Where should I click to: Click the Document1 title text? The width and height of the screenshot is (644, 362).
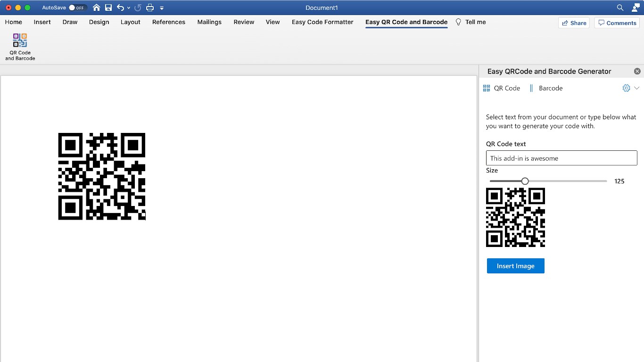(x=322, y=8)
